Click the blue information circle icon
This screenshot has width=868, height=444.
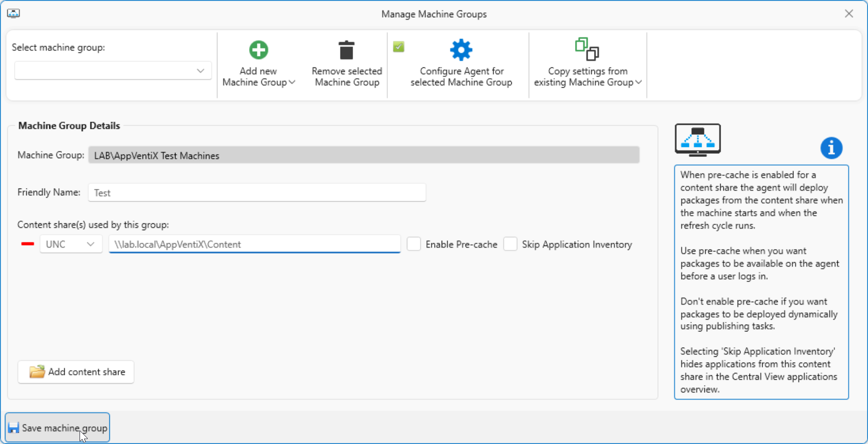click(831, 148)
